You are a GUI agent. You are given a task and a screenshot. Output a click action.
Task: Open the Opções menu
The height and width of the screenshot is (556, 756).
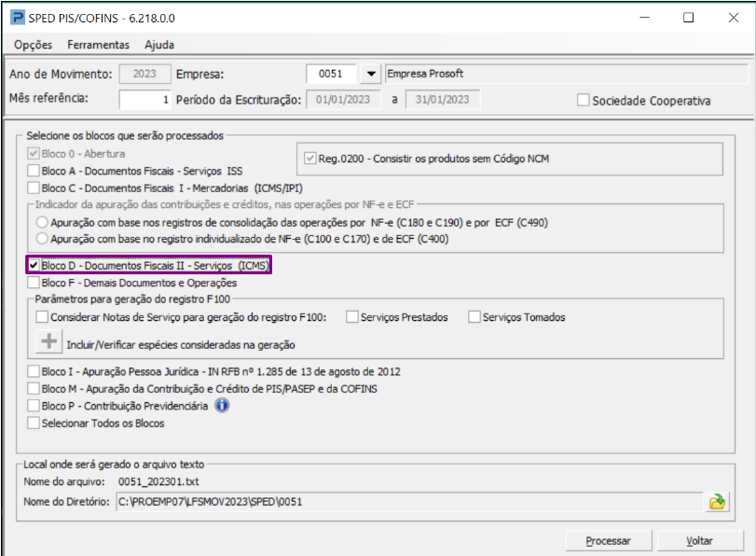33,45
